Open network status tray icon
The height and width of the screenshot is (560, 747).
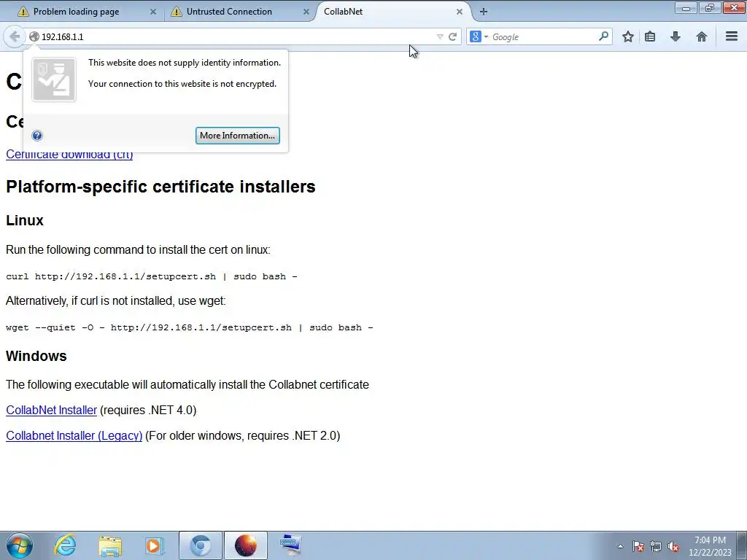point(656,546)
